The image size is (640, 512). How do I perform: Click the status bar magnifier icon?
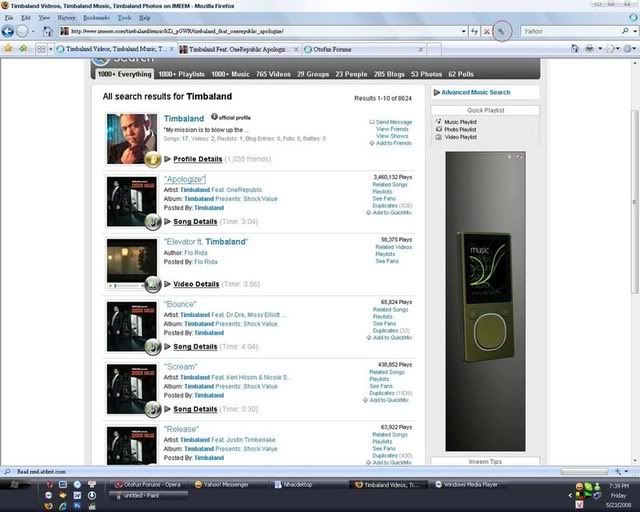pyautogui.click(x=7, y=472)
